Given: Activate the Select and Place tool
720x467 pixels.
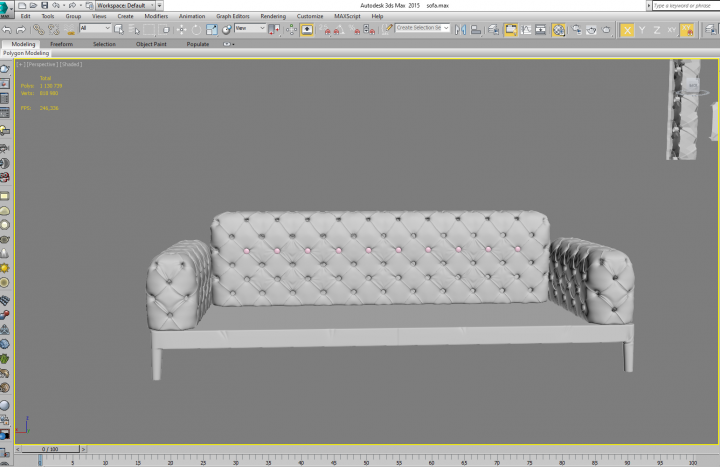Looking at the screenshot, I should (x=226, y=30).
